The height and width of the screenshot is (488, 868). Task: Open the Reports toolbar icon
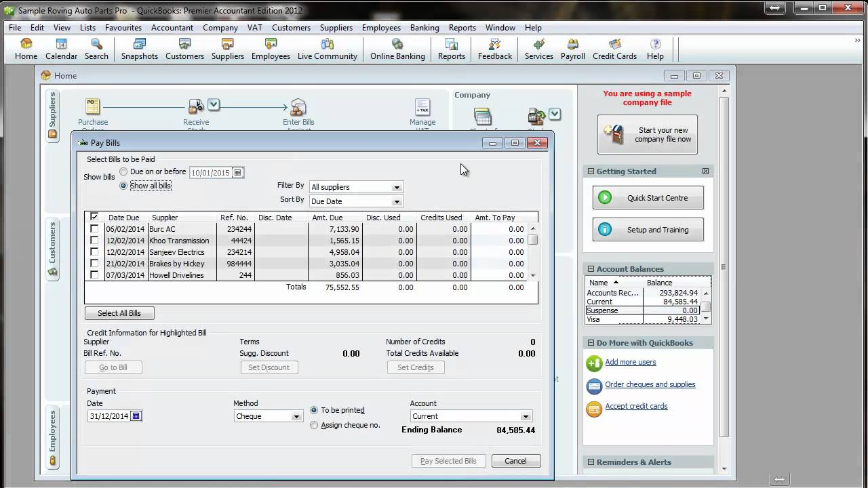452,49
